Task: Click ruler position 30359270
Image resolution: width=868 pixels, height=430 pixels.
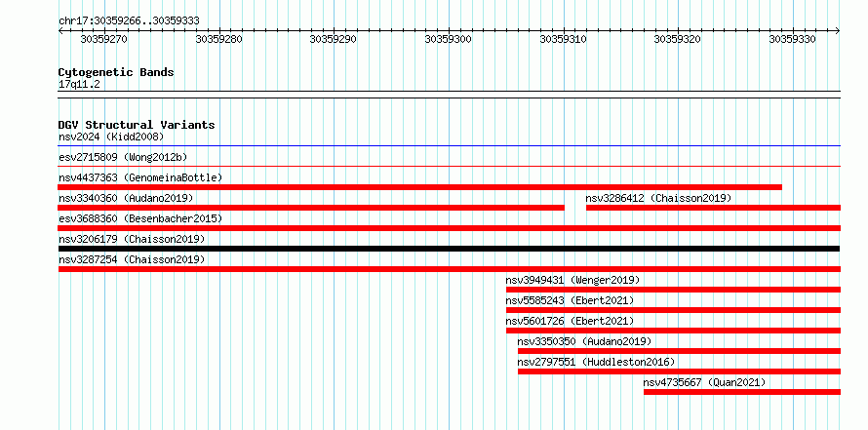Action: coord(104,39)
